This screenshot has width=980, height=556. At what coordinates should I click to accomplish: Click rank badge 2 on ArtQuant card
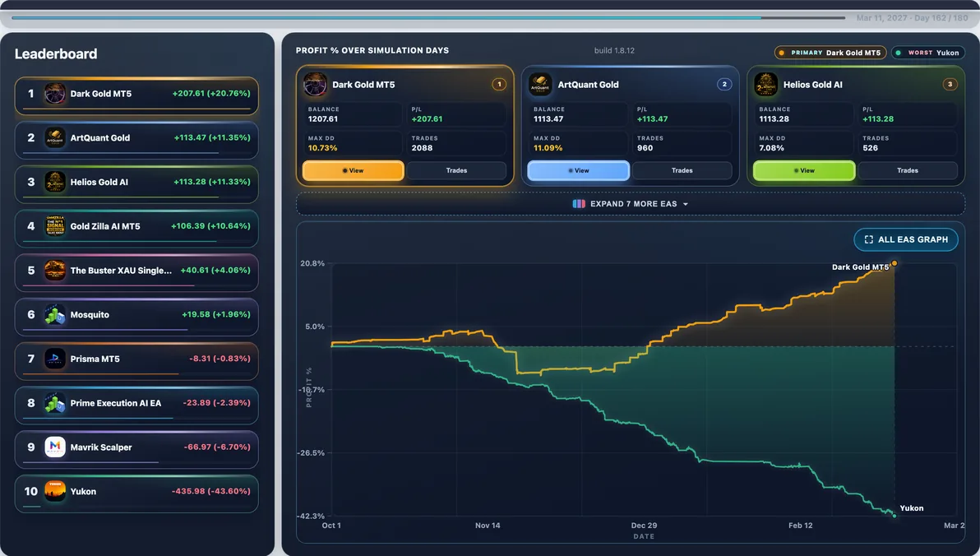click(x=724, y=85)
